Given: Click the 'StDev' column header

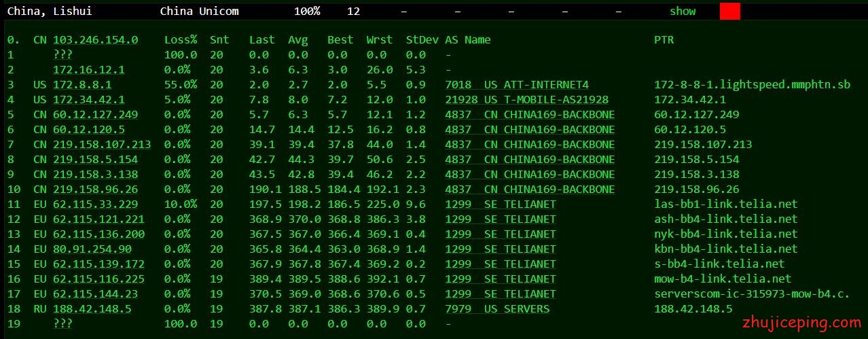Looking at the screenshot, I should tap(422, 40).
